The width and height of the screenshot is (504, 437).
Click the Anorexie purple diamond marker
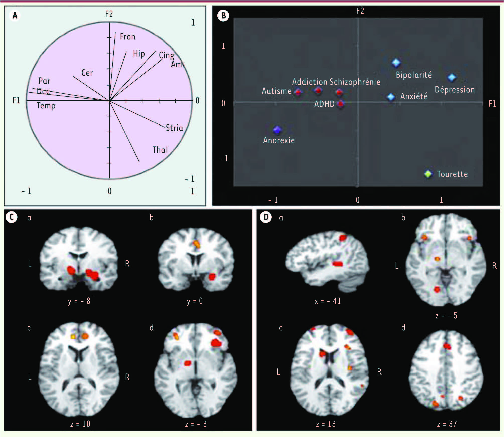pos(277,130)
